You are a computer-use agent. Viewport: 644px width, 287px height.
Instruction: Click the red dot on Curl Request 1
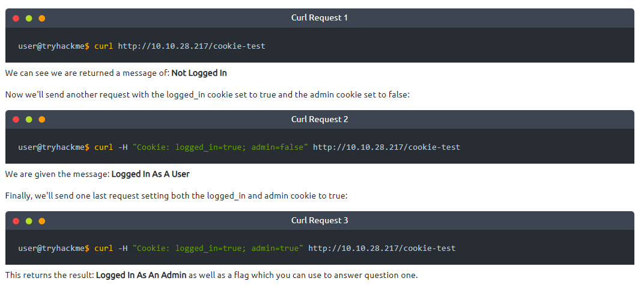16,18
